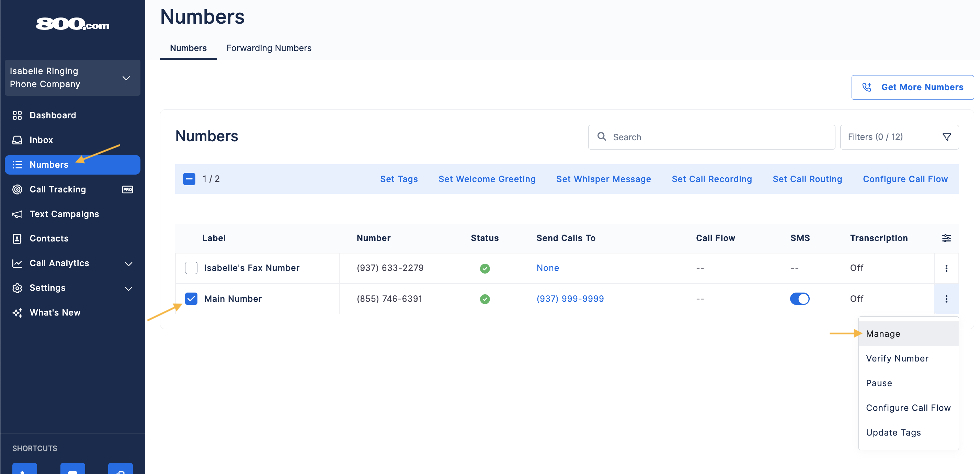
Task: Uncheck the Main Number checkbox
Action: tap(191, 299)
